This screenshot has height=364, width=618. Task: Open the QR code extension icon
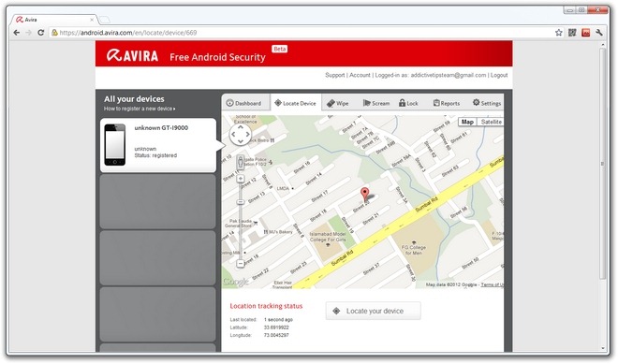point(572,33)
